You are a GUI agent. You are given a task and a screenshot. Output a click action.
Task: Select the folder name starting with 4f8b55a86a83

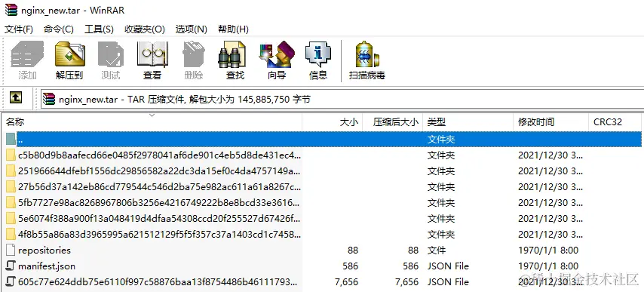tap(159, 234)
